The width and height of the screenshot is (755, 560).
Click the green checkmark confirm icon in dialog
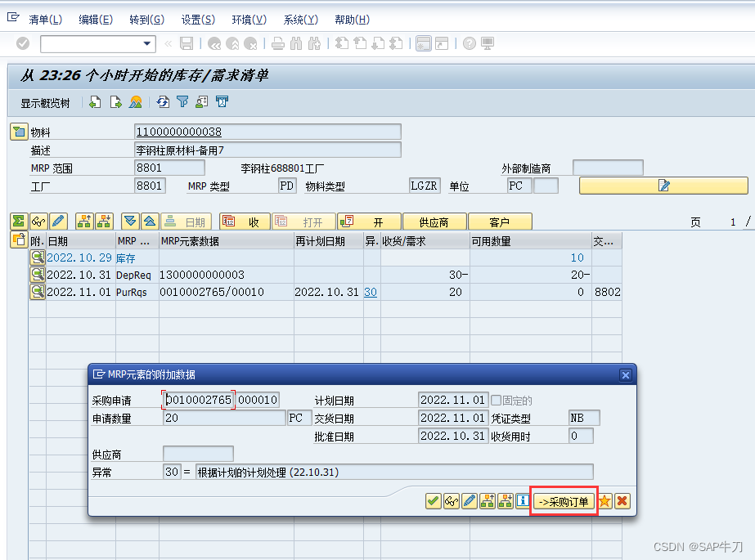433,501
